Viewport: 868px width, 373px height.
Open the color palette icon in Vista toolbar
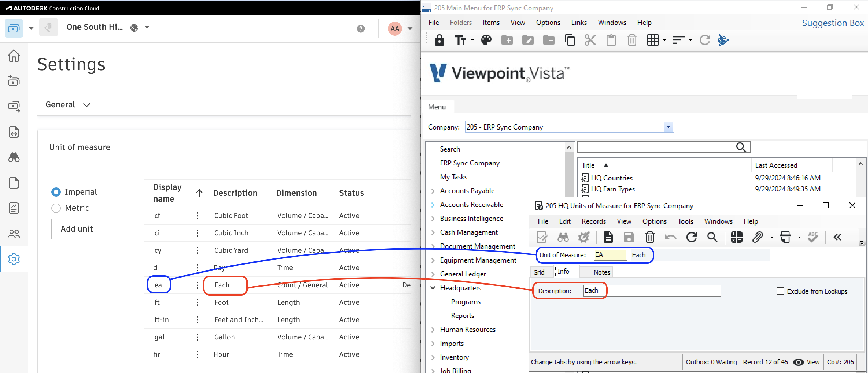pyautogui.click(x=486, y=40)
